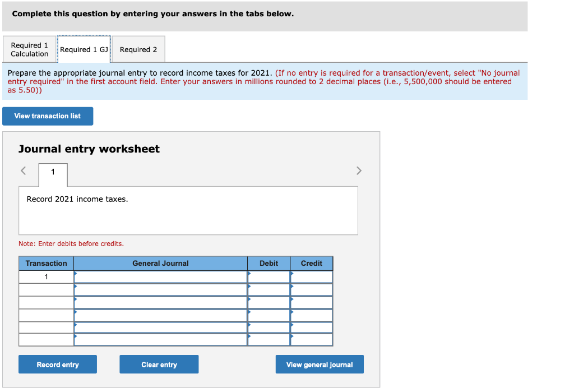Switch to the Required 2 tab

pos(138,49)
